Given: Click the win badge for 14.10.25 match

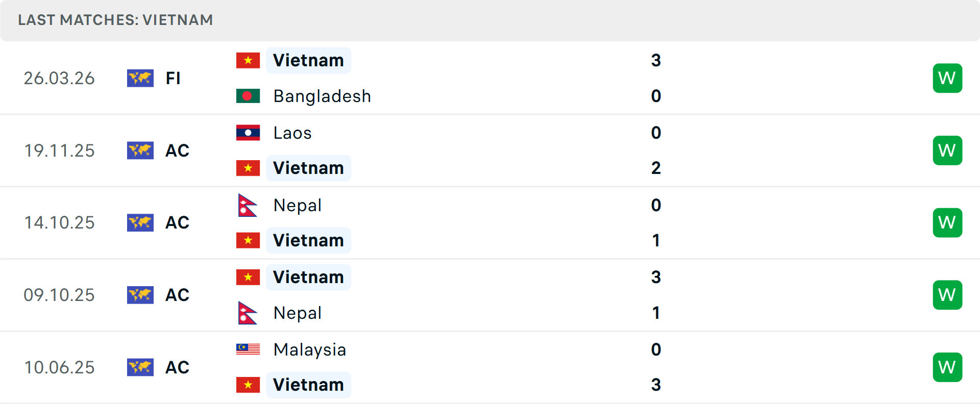Looking at the screenshot, I should (x=947, y=222).
